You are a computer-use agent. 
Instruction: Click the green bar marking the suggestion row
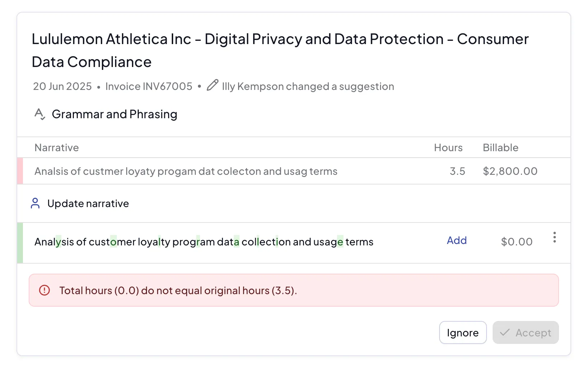(20, 243)
